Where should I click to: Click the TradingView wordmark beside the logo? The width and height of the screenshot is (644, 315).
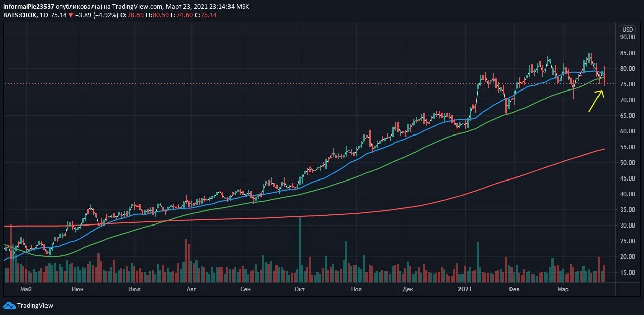click(x=35, y=305)
